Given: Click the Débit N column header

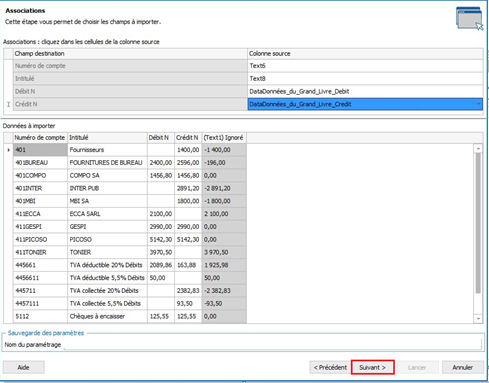Looking at the screenshot, I should pos(161,138).
